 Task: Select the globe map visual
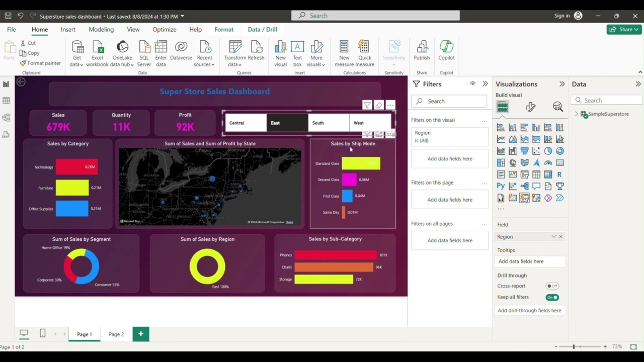513,163
